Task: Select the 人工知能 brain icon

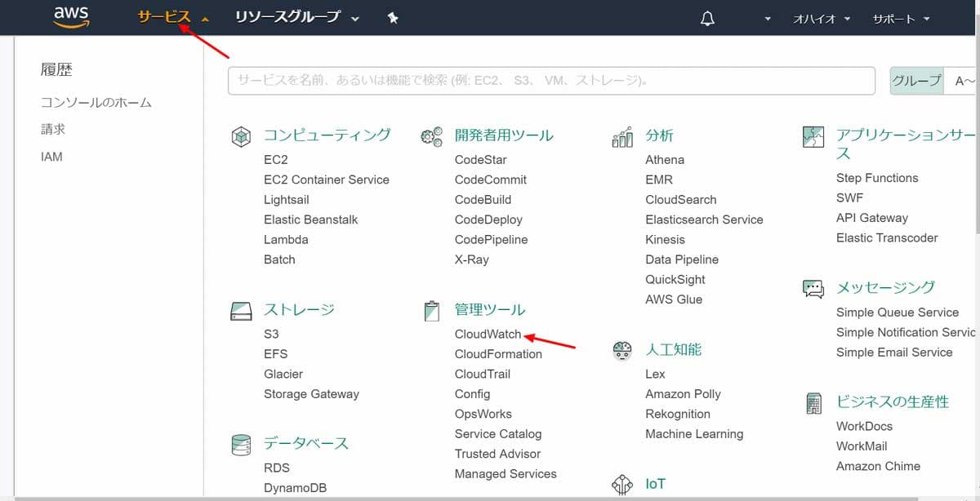Action: point(621,351)
